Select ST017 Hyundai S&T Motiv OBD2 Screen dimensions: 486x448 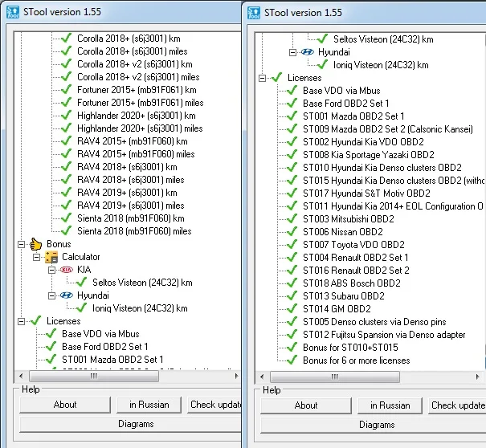pos(366,193)
